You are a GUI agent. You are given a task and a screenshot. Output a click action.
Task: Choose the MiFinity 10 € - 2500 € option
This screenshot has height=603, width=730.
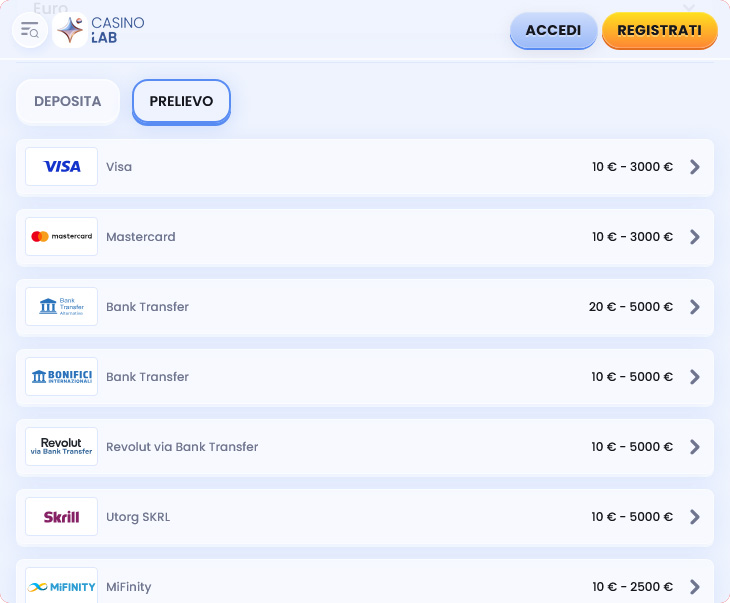[x=365, y=581]
